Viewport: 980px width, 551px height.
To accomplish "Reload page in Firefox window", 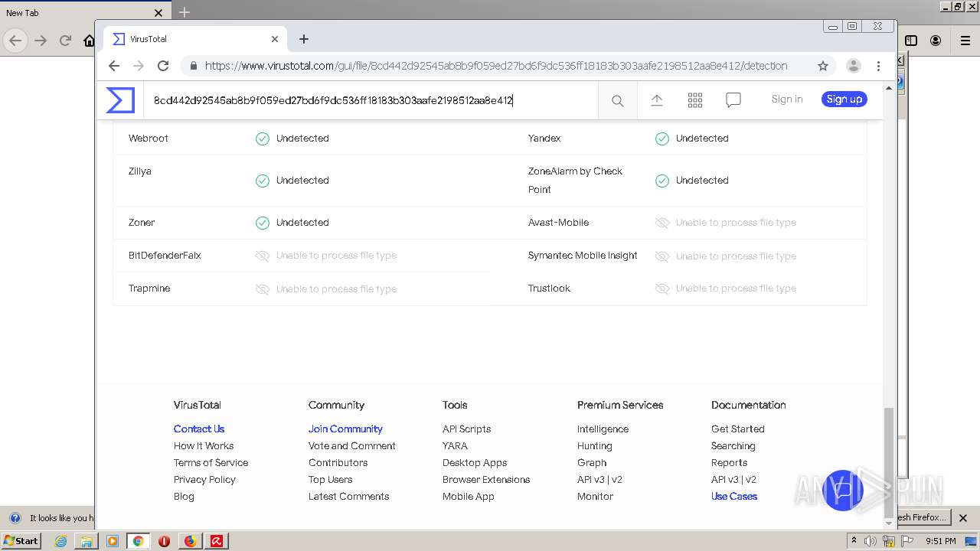I will 65,41.
